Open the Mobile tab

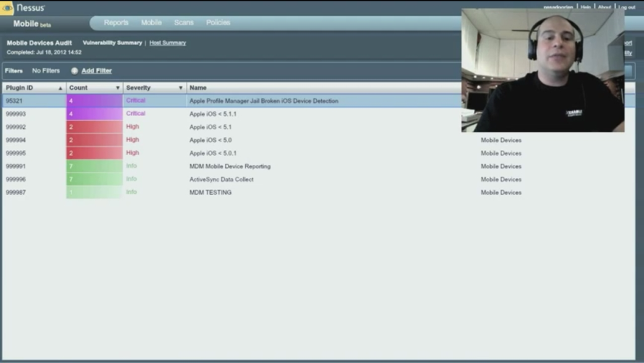click(x=151, y=22)
